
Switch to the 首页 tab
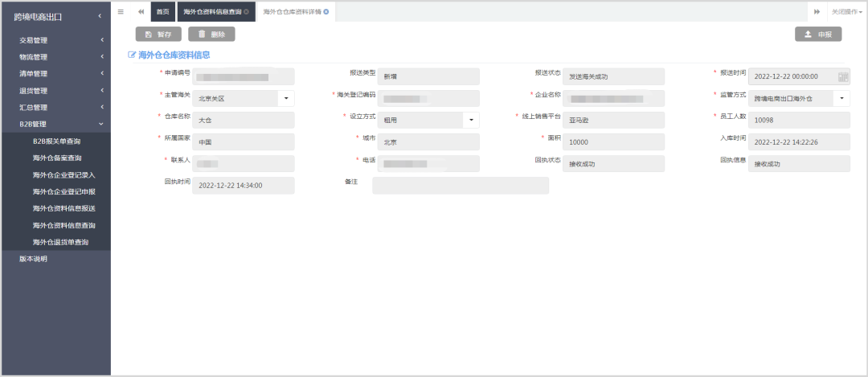tap(162, 11)
